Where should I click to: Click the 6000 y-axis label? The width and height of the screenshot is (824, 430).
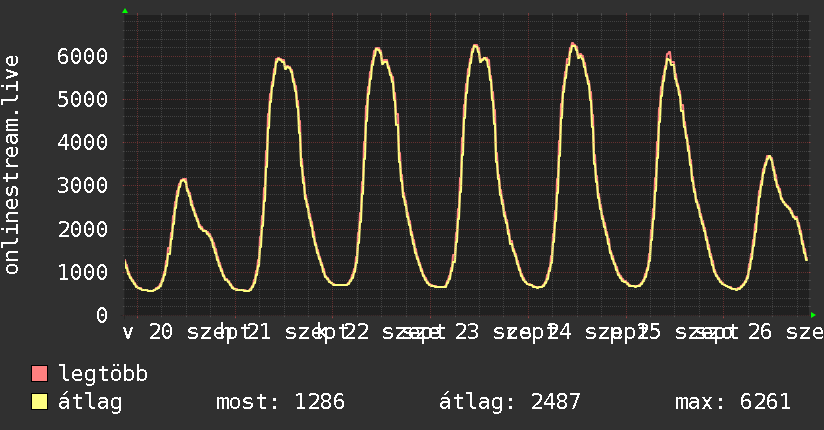(83, 56)
